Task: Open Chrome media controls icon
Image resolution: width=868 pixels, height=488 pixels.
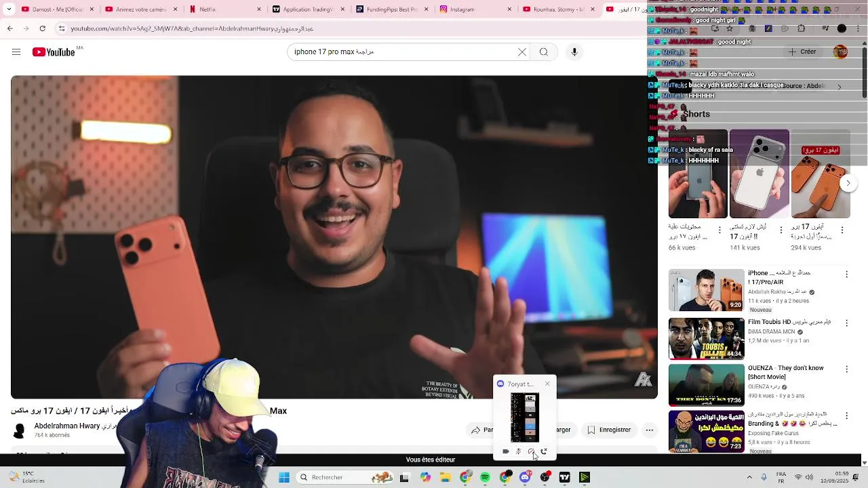Action: [825, 28]
